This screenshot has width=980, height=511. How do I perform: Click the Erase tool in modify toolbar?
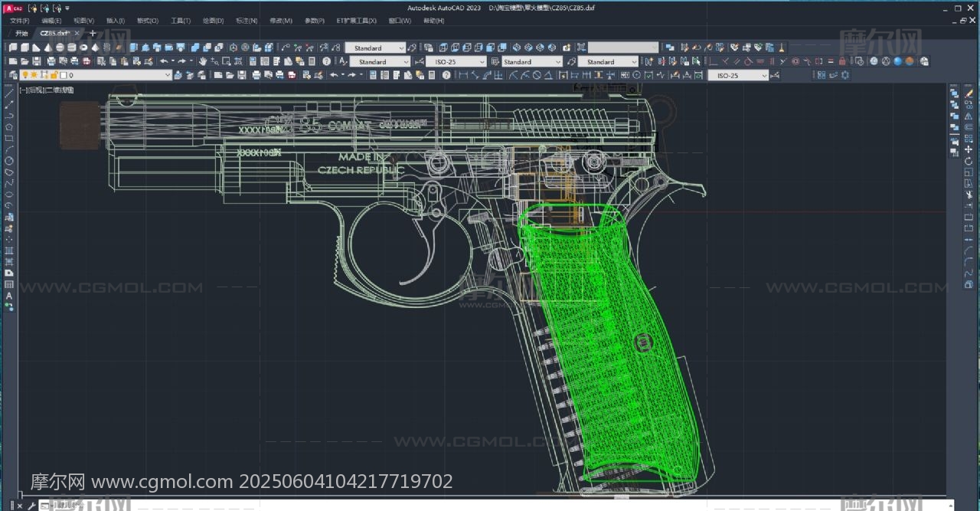[969, 93]
